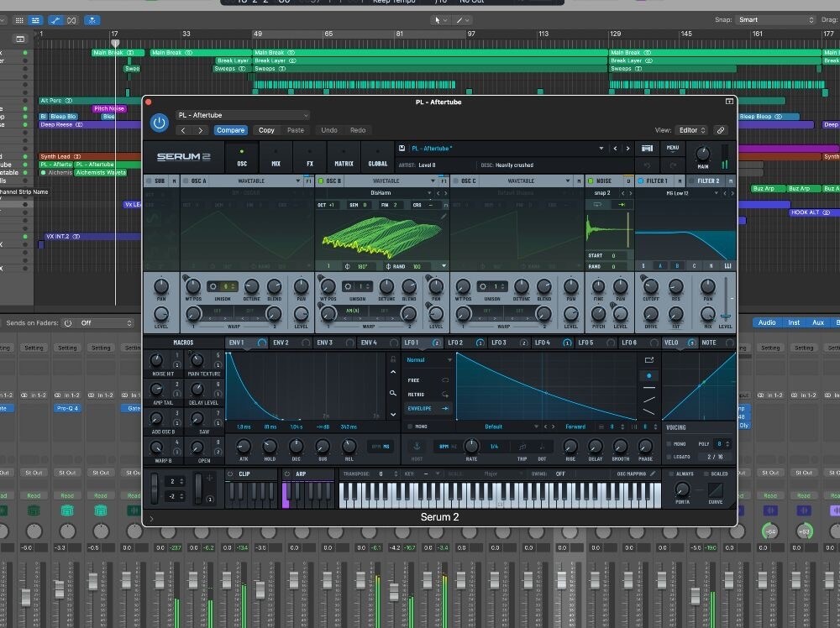This screenshot has height=628, width=840.
Task: Toggle the FILTER 1 enable
Action: pyautogui.click(x=641, y=181)
